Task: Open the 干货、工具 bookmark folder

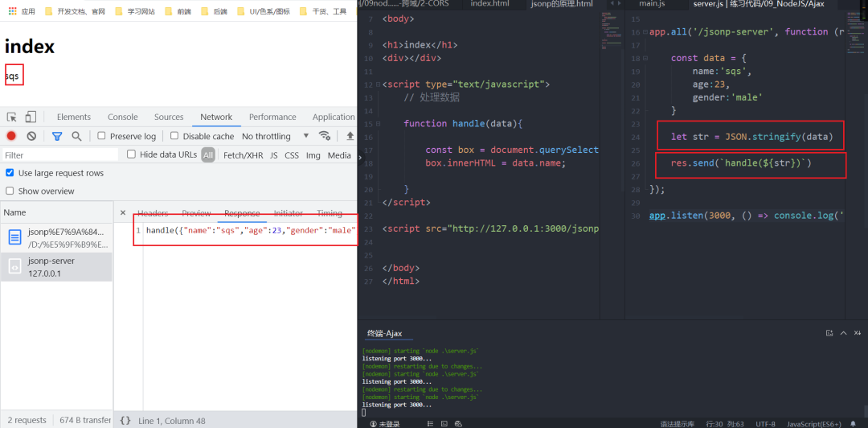Action: click(323, 11)
